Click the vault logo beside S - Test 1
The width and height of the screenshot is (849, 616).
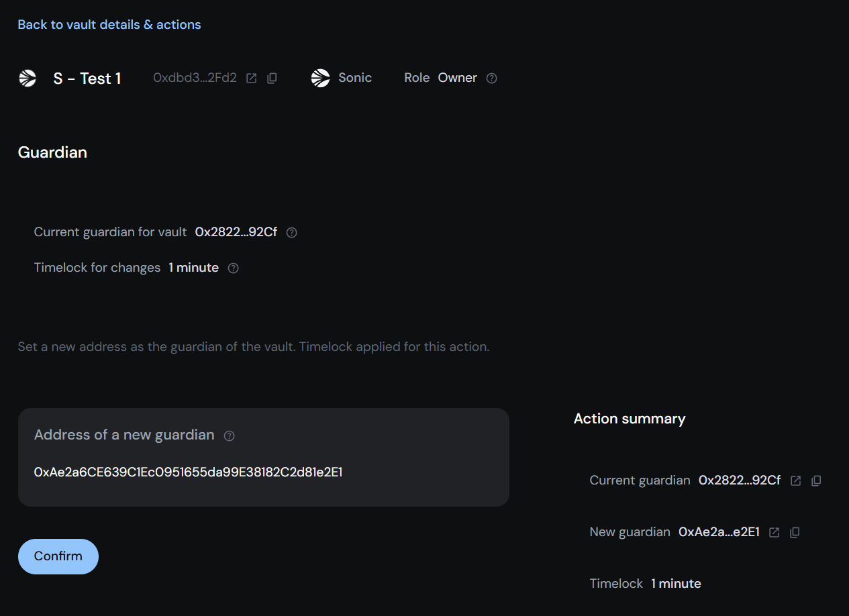pos(28,79)
